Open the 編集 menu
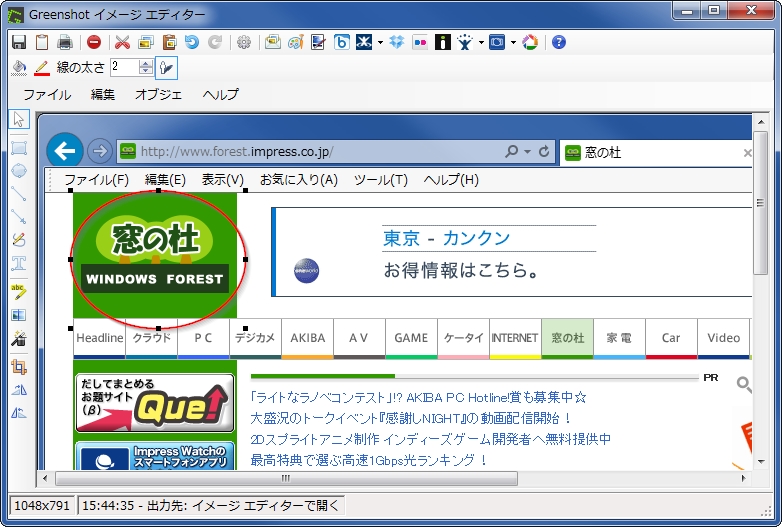782x527 pixels. click(x=103, y=94)
